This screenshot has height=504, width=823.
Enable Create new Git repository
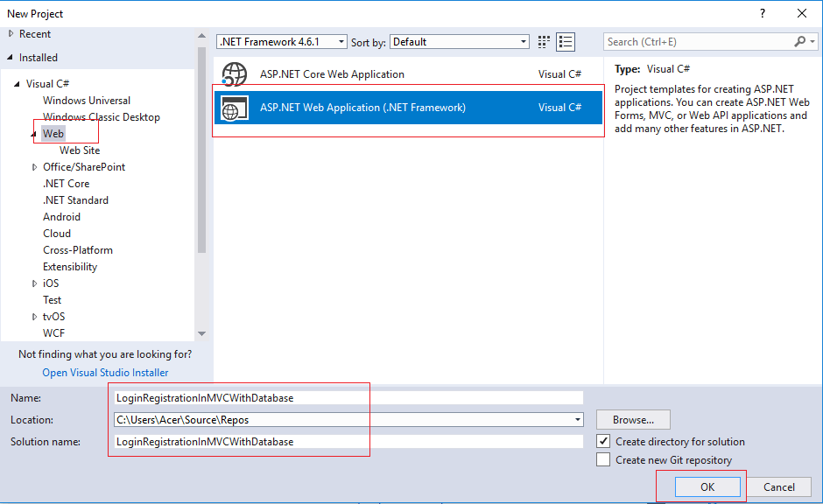605,459
